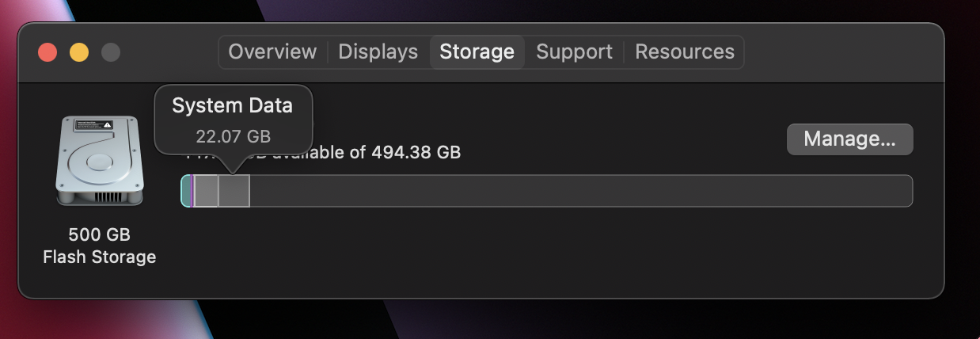This screenshot has height=339, width=980.
Task: Click the System Data tooltip popup
Action: (x=233, y=119)
